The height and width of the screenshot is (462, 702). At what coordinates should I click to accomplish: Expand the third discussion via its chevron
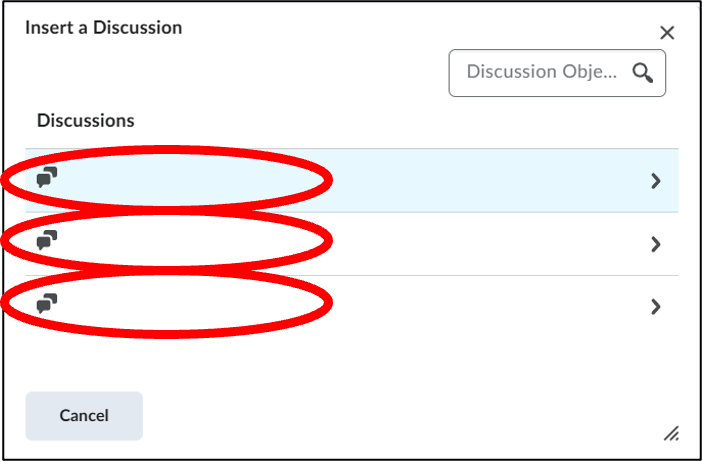pos(656,307)
